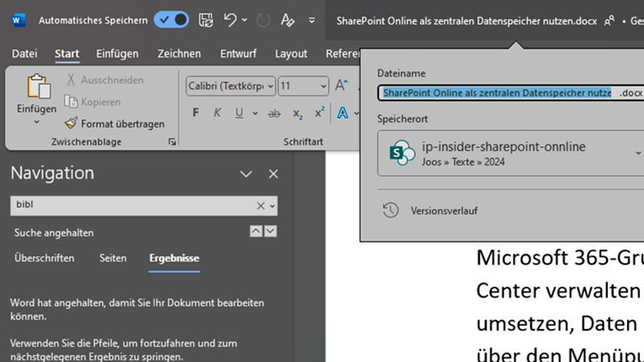Open Versionsverlauf link
644x362 pixels.
[444, 211]
